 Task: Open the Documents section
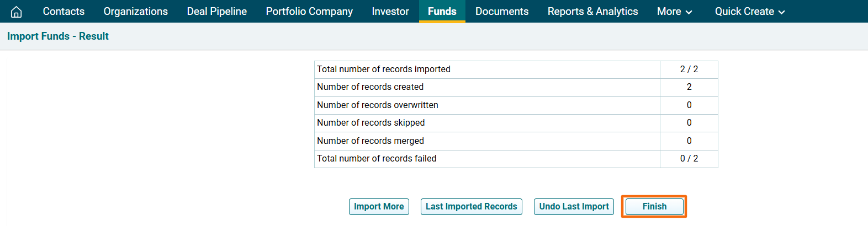coord(501,12)
